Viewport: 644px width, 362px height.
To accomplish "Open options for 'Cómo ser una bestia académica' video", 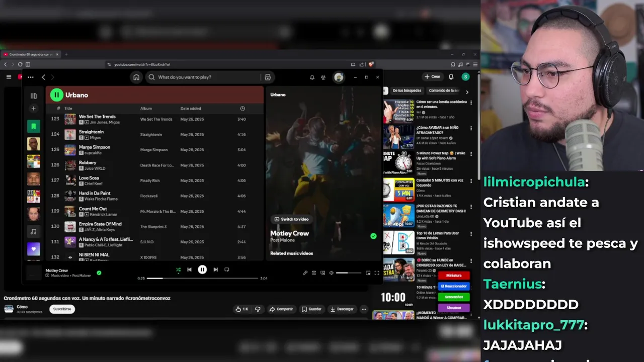I will coord(471,102).
